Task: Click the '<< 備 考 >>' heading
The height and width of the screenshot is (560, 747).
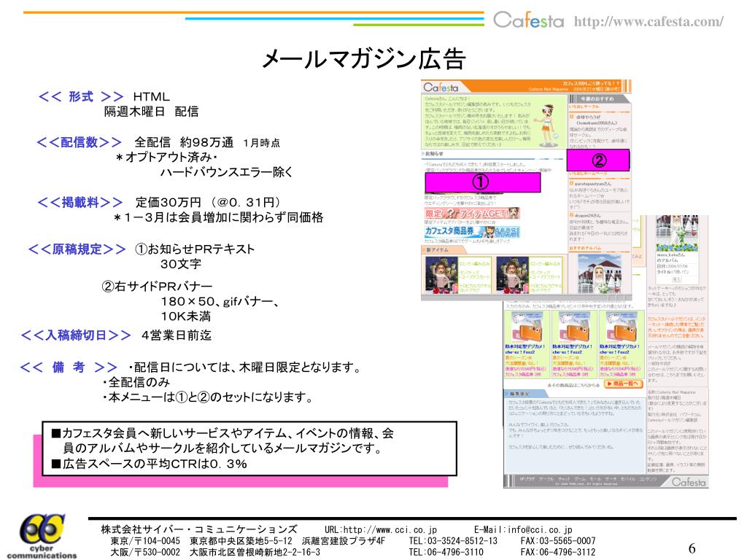Action: coord(69,367)
